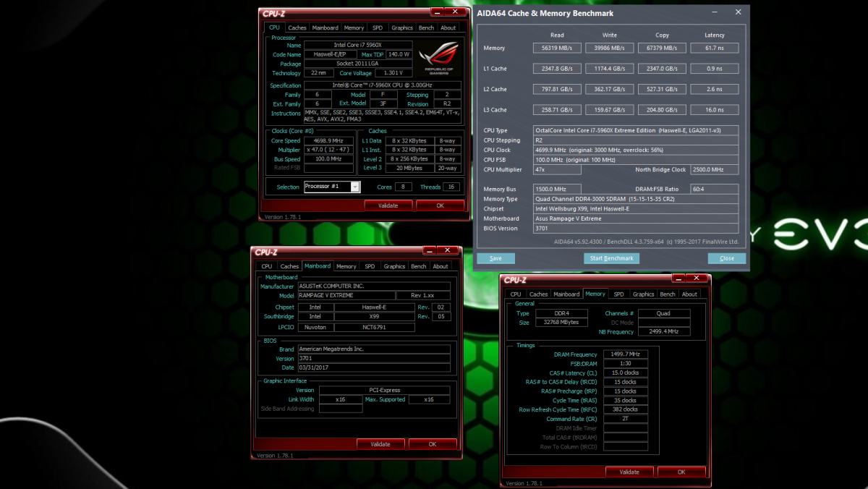Click the Command Rate 2T value
868x489 pixels.
pos(625,418)
